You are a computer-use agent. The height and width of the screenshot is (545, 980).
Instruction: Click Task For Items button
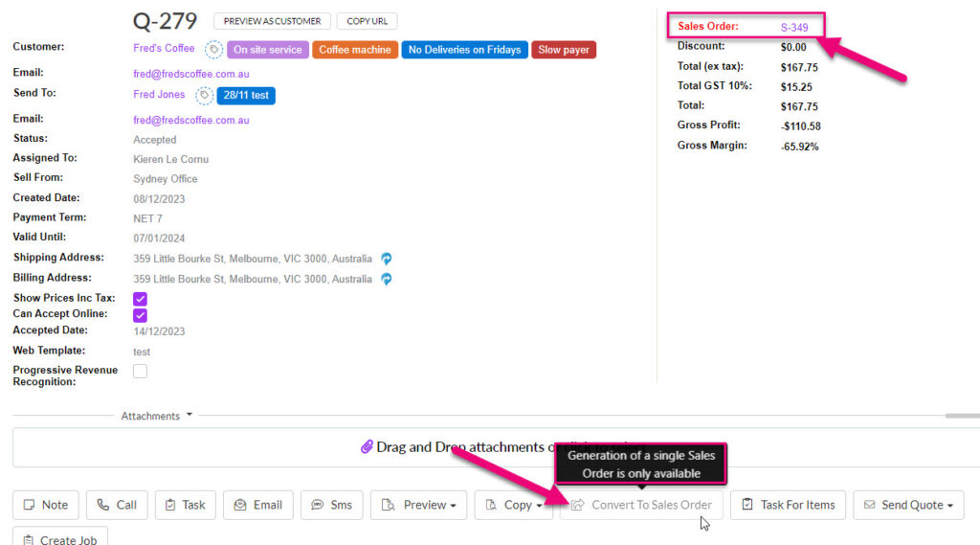pyautogui.click(x=789, y=505)
